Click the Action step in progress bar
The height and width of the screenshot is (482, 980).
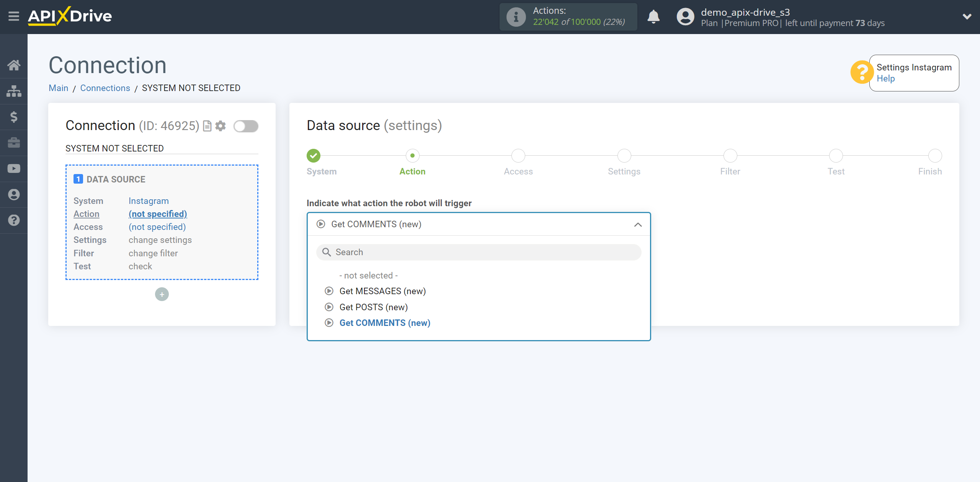coord(413,155)
